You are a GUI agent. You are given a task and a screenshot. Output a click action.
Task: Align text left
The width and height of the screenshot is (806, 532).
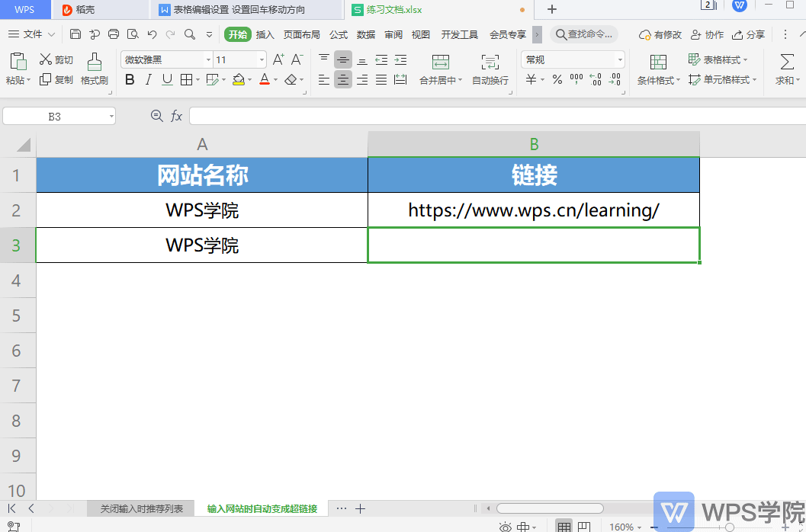tap(324, 80)
